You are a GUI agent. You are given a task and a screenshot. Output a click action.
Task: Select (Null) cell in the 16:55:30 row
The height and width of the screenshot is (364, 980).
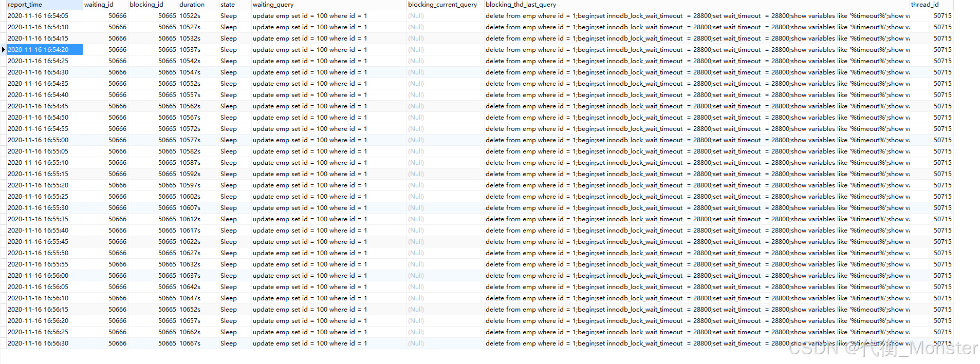445,208
